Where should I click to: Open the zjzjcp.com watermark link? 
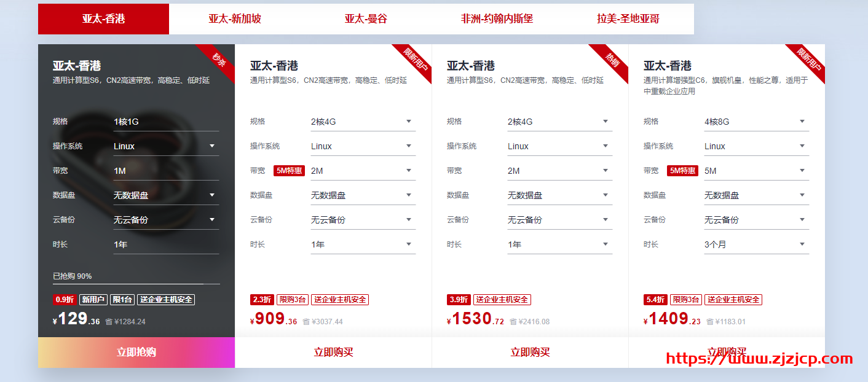(760, 358)
